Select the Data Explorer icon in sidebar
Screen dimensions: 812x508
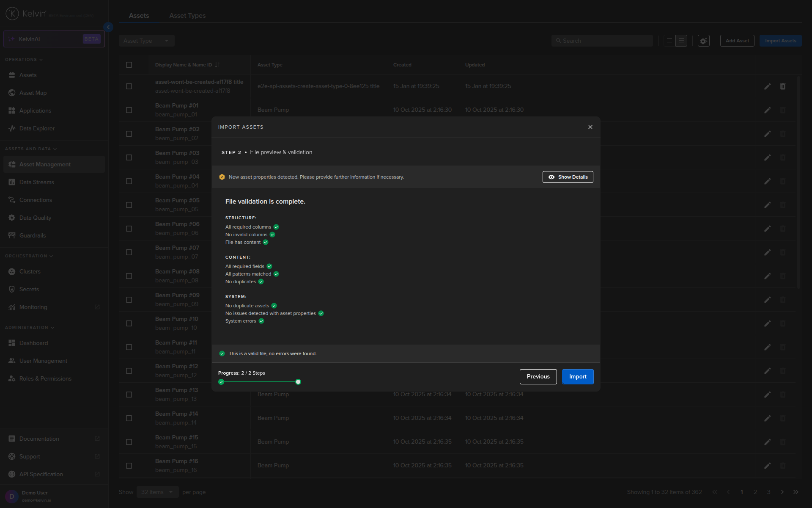click(x=12, y=128)
